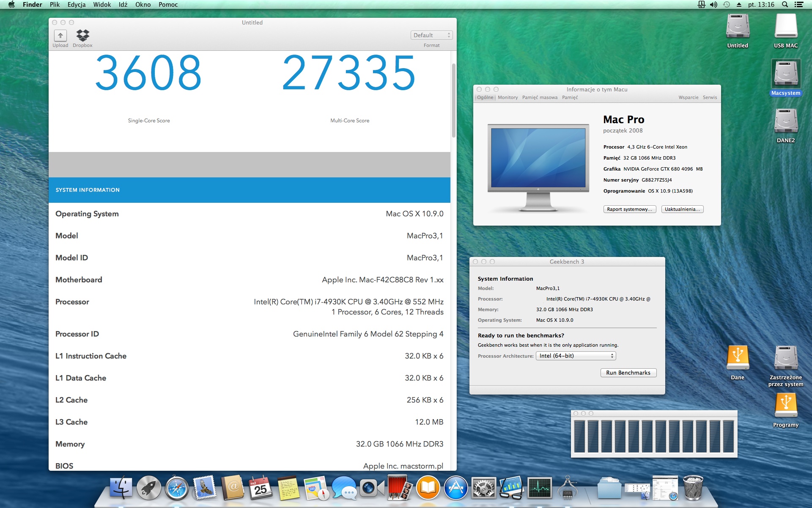Open the Apple menu

(11, 5)
